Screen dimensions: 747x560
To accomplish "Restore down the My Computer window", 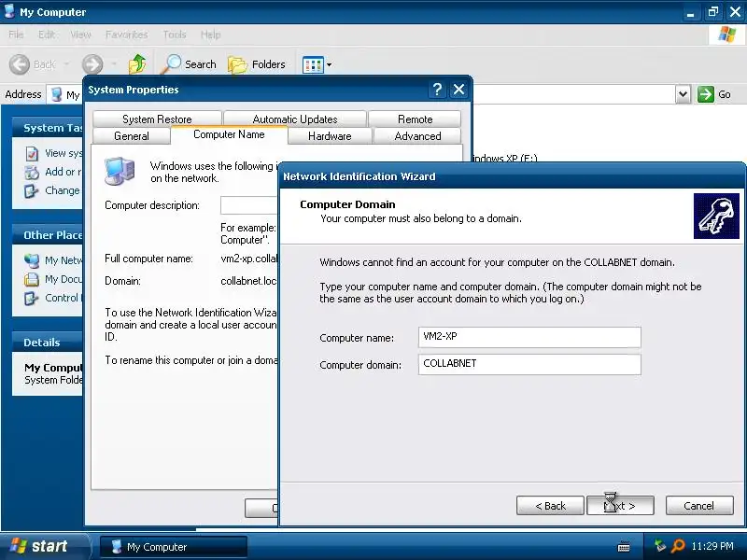I will click(713, 11).
